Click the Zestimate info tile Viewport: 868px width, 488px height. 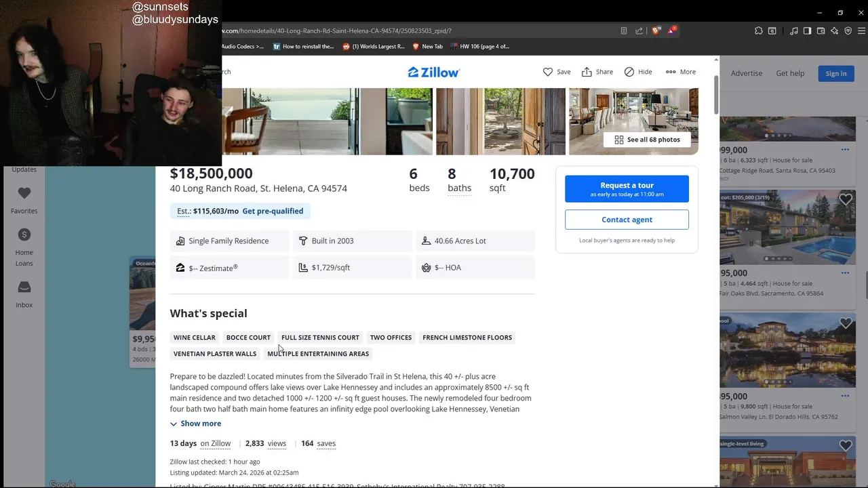(229, 268)
